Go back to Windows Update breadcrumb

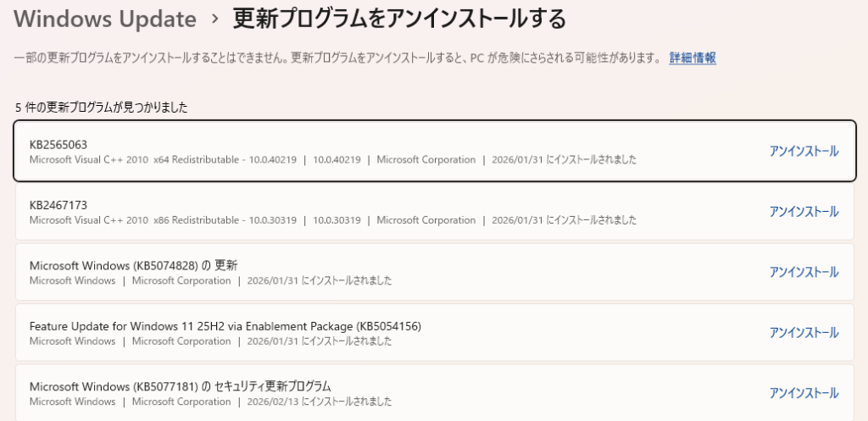pos(105,19)
